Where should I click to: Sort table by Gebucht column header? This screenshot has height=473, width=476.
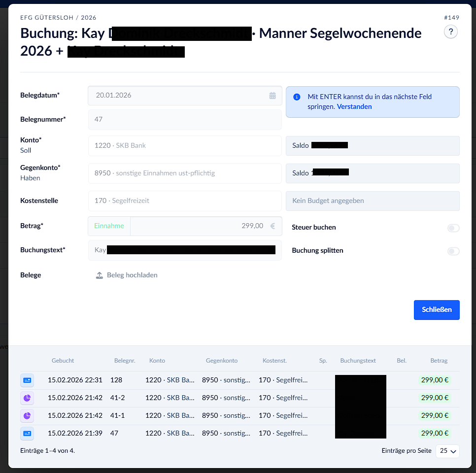(x=63, y=361)
